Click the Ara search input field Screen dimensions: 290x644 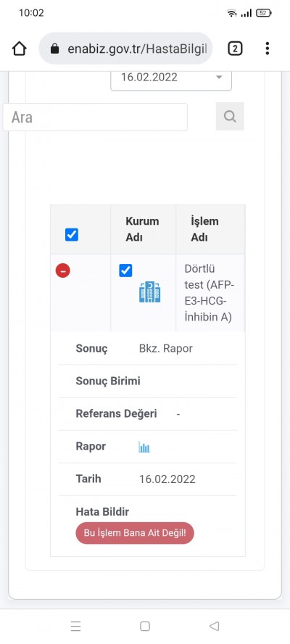point(95,117)
